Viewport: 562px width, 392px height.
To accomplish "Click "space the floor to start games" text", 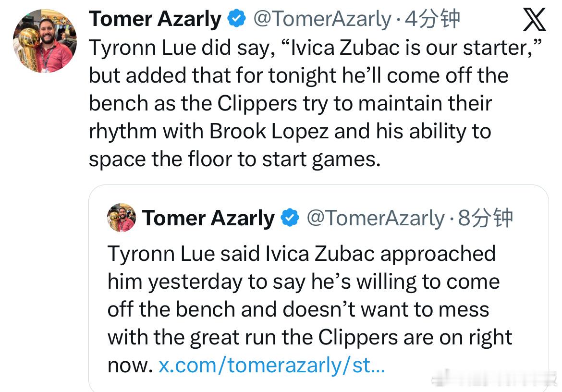I will coord(234,159).
